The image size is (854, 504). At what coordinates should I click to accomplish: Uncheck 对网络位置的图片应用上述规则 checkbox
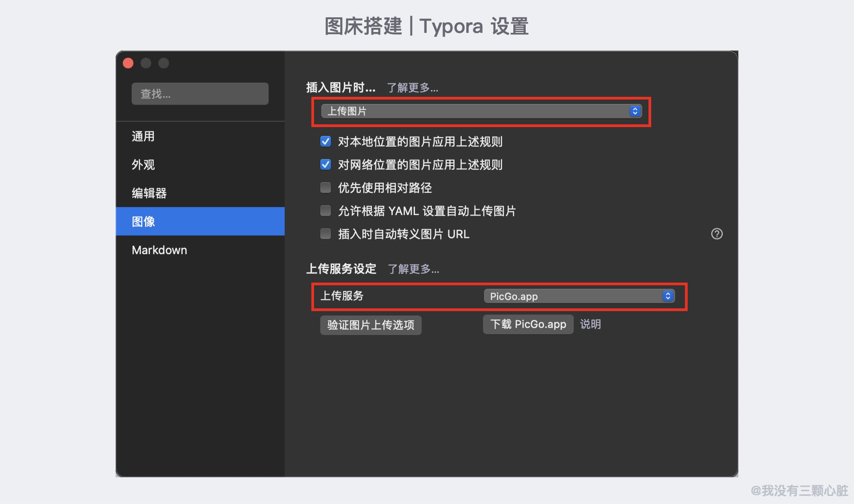coord(326,164)
